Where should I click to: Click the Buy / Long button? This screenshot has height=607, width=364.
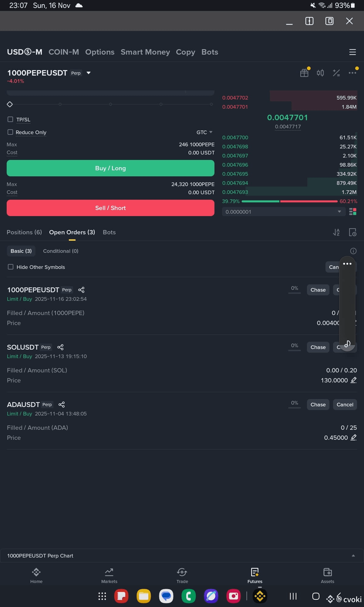[110, 168]
